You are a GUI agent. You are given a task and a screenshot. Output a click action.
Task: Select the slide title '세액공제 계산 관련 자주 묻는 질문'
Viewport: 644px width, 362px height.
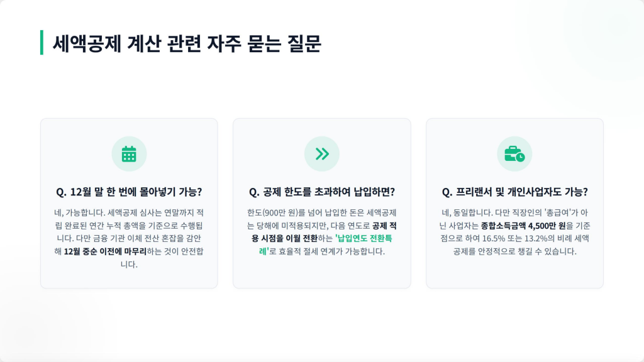187,43
